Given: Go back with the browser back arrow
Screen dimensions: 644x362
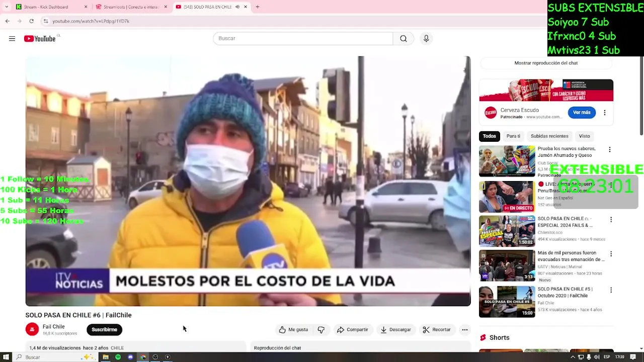Looking at the screenshot, I should tap(8, 21).
